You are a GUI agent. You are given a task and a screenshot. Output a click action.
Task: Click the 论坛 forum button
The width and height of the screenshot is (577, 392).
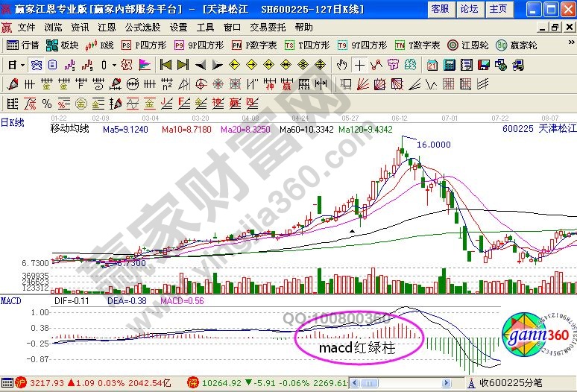coord(469,9)
